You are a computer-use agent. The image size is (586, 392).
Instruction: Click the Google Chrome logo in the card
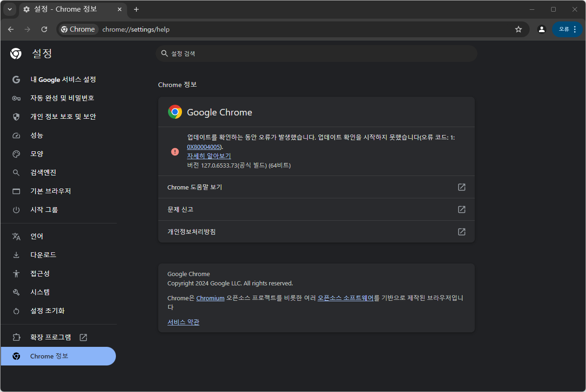coord(175,112)
